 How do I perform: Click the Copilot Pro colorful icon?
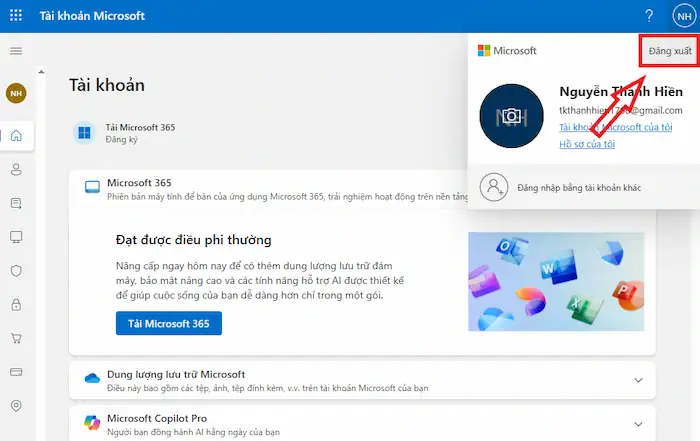[x=92, y=422]
